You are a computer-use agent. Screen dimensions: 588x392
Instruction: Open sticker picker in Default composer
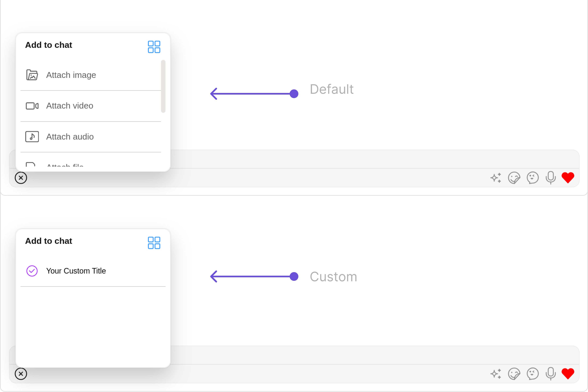514,178
